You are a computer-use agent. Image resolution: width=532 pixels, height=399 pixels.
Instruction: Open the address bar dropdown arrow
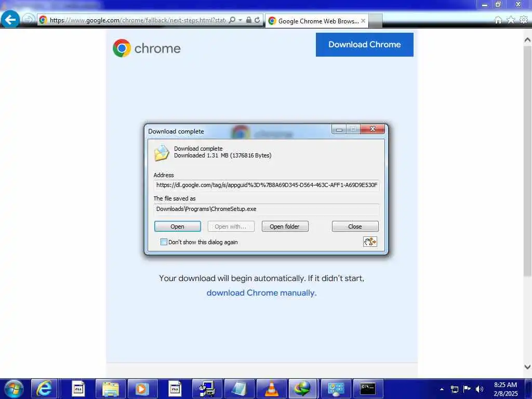(240, 20)
